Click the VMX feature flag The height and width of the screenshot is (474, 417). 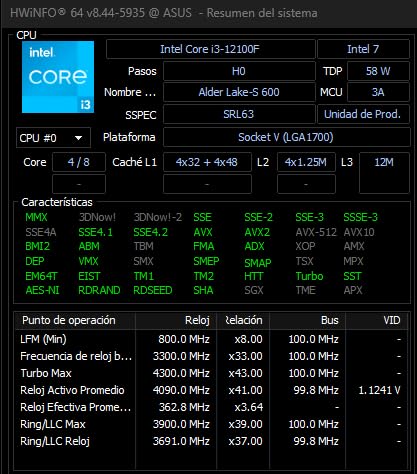pyautogui.click(x=88, y=261)
